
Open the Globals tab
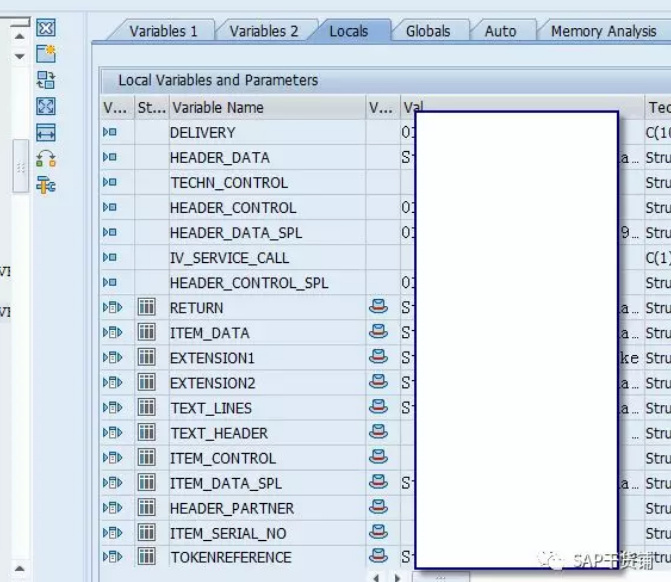pyautogui.click(x=428, y=31)
